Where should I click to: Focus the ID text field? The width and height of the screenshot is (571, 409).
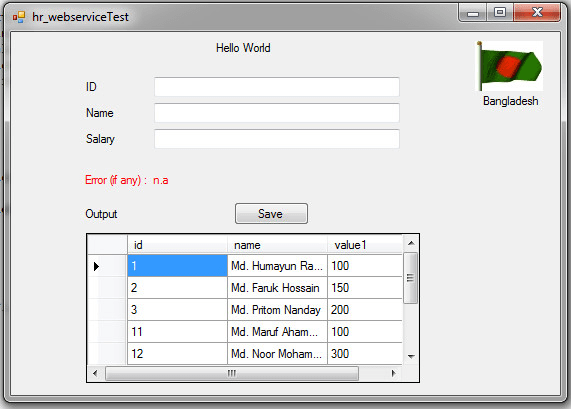tap(277, 87)
